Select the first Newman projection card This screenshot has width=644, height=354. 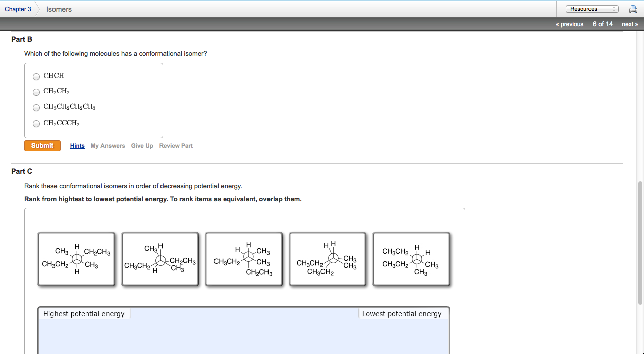click(77, 259)
